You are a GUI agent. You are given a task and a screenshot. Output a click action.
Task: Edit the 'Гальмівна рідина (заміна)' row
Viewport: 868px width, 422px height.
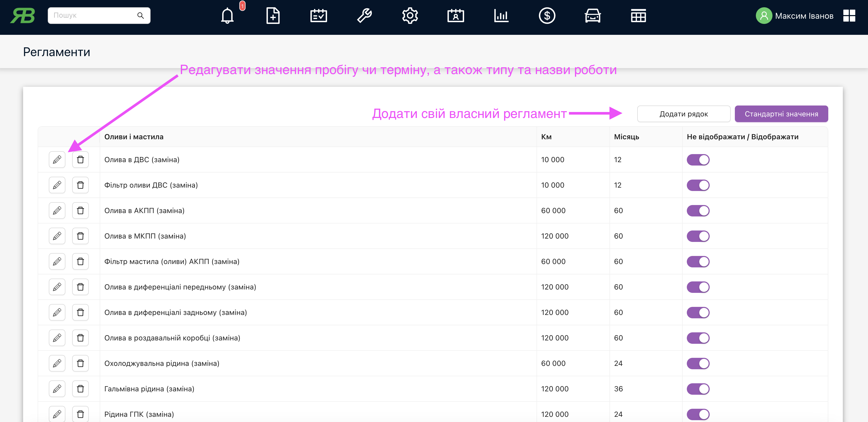point(57,389)
